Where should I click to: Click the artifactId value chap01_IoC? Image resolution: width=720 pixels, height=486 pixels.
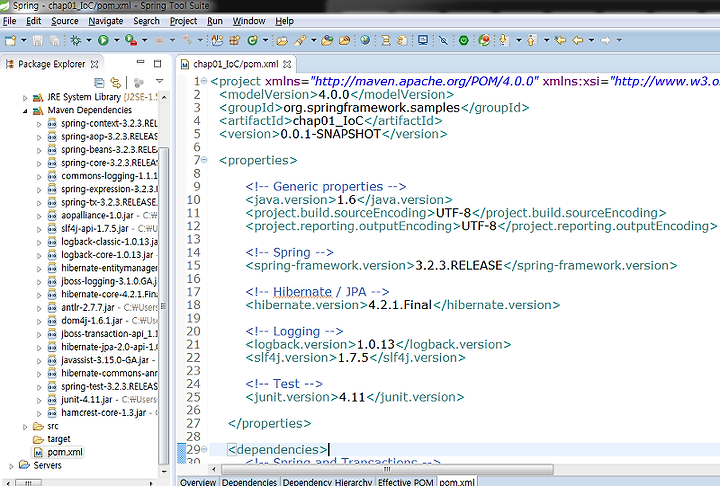(x=328, y=121)
